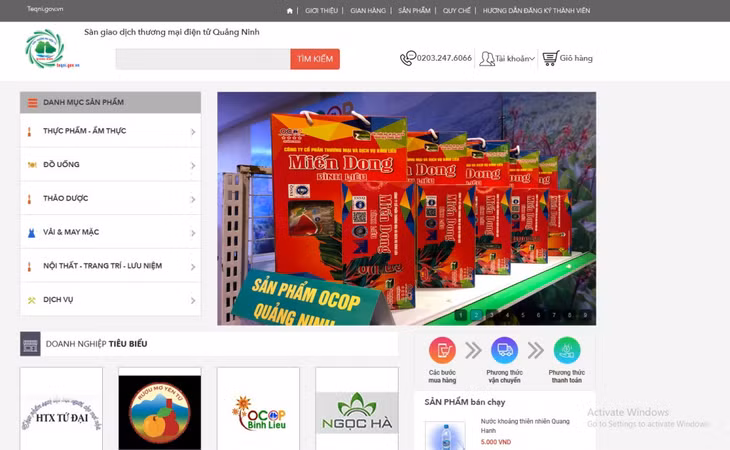Click the slogan Sàn giao dịch thương mại điện tử Quảng Ninh
The height and width of the screenshot is (450, 730).
[x=172, y=32]
